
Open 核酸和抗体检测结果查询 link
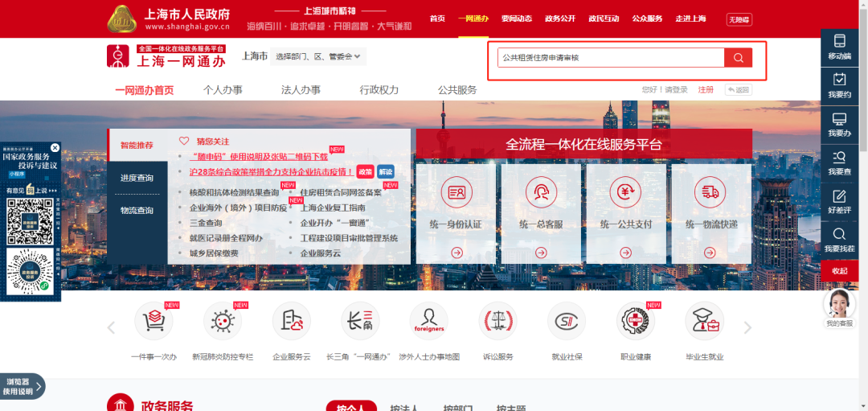[x=234, y=193]
